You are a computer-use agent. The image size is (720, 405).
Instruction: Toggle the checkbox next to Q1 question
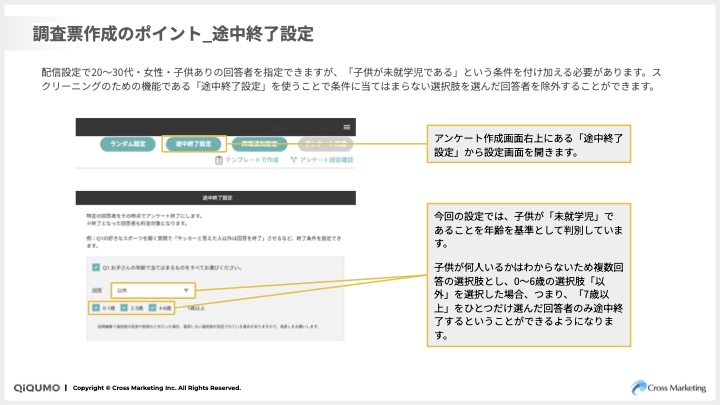tap(95, 268)
